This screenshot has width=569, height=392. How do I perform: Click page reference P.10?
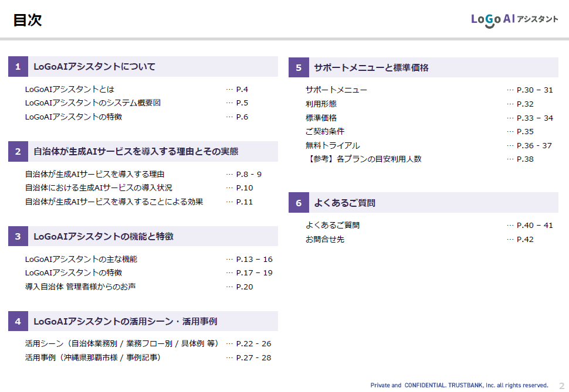click(x=245, y=188)
